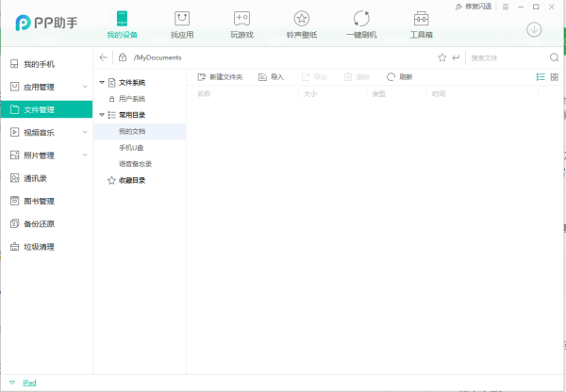Select 收藏目录 in the tree

point(132,180)
